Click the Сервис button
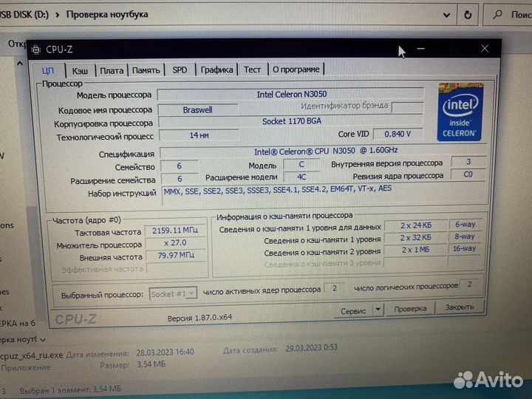 [x=353, y=311]
